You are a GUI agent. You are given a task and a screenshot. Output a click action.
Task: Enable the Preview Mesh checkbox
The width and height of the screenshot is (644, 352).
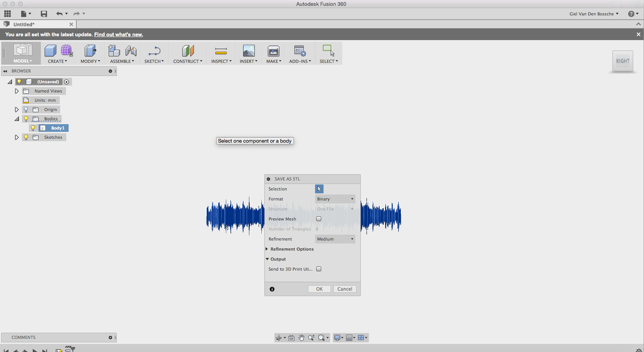[x=318, y=219]
